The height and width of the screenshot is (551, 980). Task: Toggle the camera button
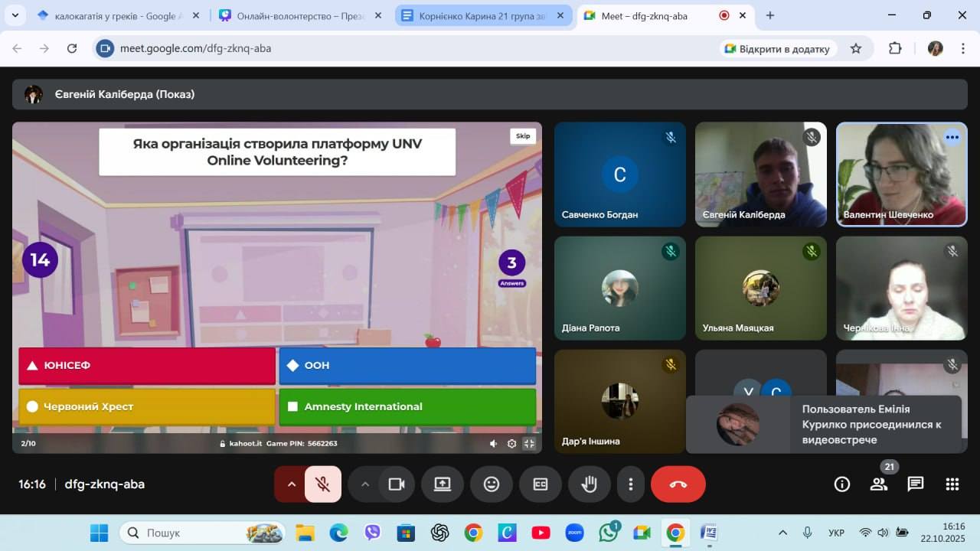(397, 484)
